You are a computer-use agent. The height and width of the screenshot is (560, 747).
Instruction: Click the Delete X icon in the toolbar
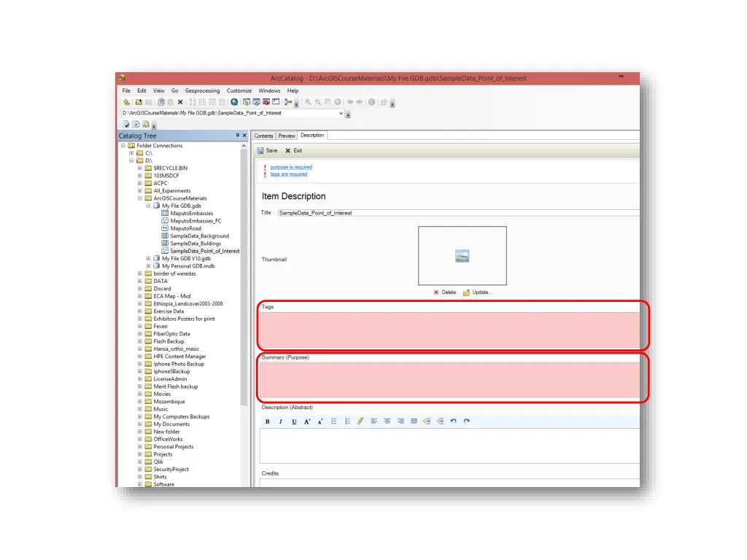pyautogui.click(x=180, y=102)
